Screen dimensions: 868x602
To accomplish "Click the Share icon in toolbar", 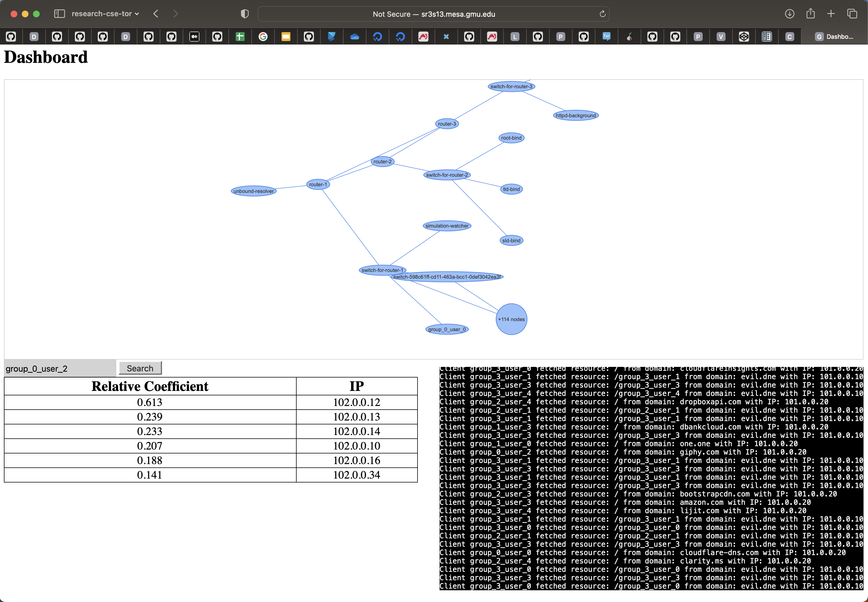I will point(810,14).
